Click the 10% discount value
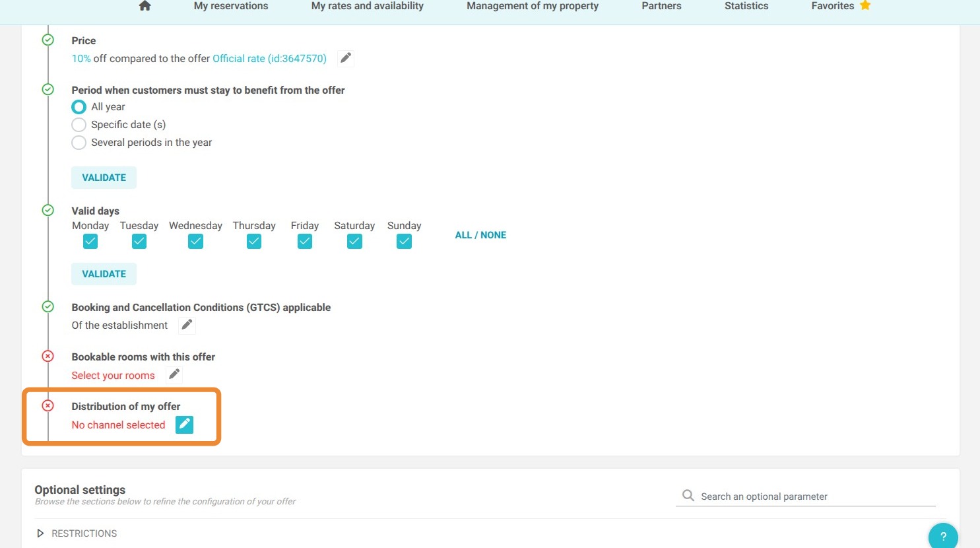Screen dimensions: 980x548 click(x=81, y=58)
